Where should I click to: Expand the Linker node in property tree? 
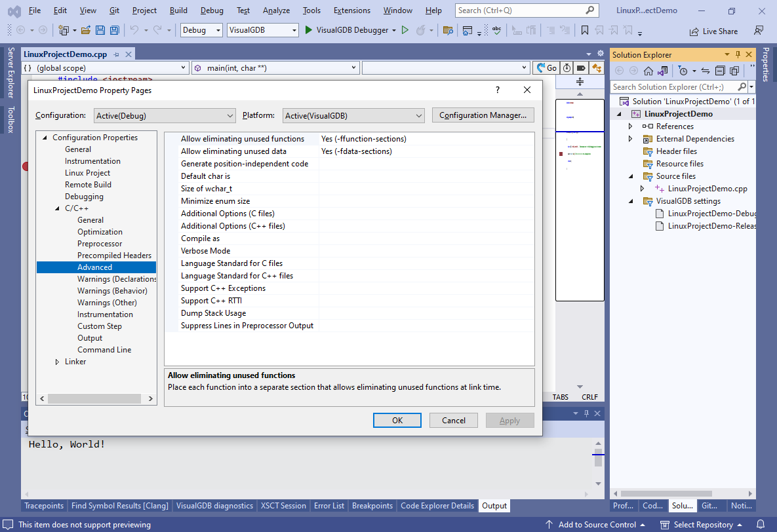(x=58, y=362)
